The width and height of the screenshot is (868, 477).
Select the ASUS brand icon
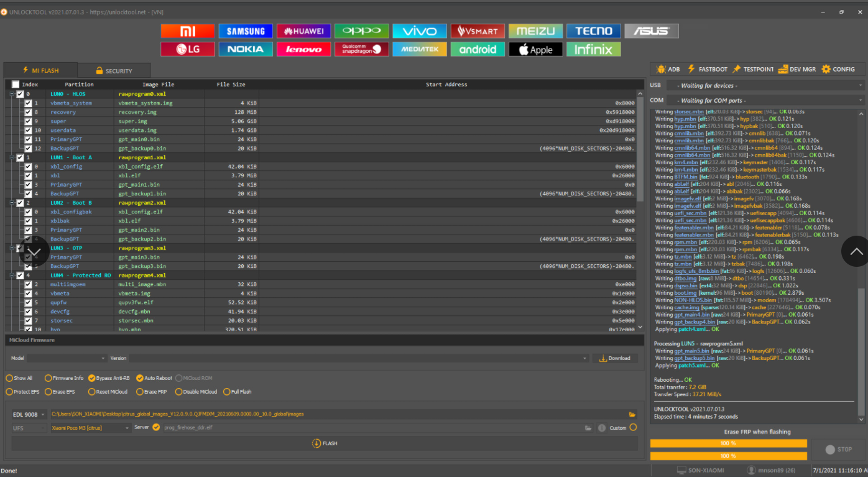[x=652, y=31]
